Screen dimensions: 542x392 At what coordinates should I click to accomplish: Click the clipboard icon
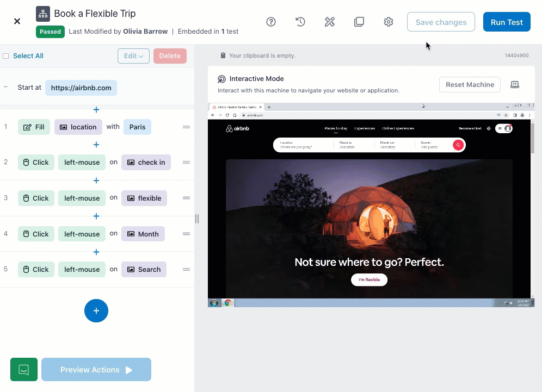[223, 55]
